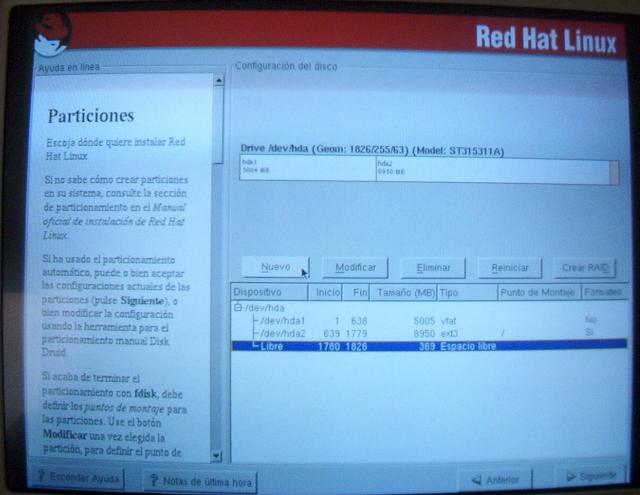
Task: Click the '8950' size value
Action: 424,333
